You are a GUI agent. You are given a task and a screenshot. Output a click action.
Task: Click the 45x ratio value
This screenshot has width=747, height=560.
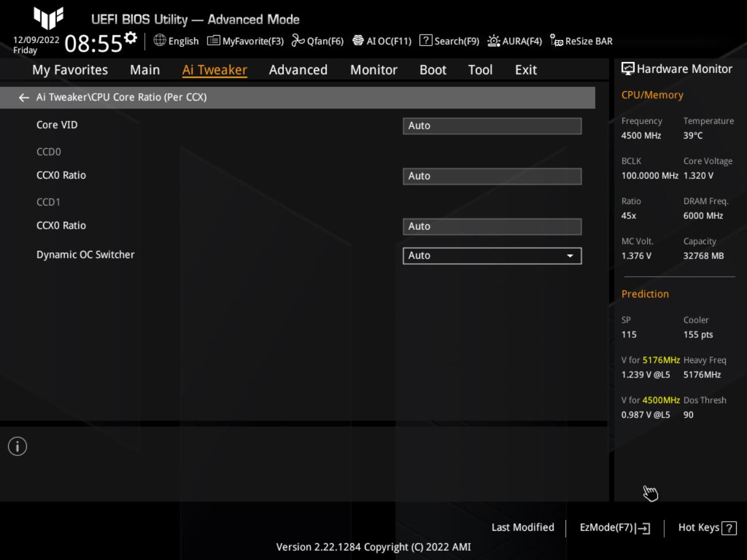tap(629, 216)
